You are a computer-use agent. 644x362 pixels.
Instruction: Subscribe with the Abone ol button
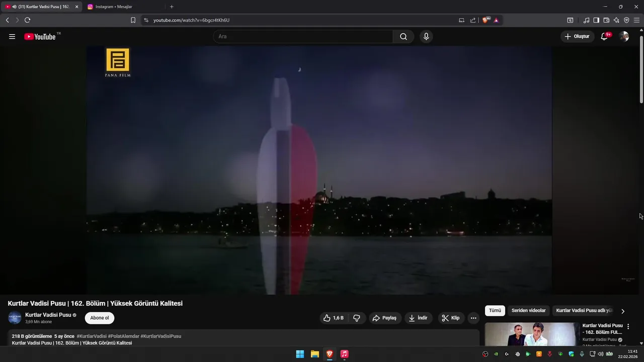point(100,318)
